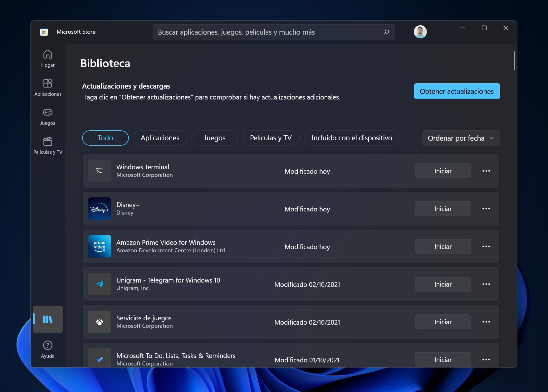Open more options for Microsoft To Do
The image size is (548, 392).
point(486,360)
